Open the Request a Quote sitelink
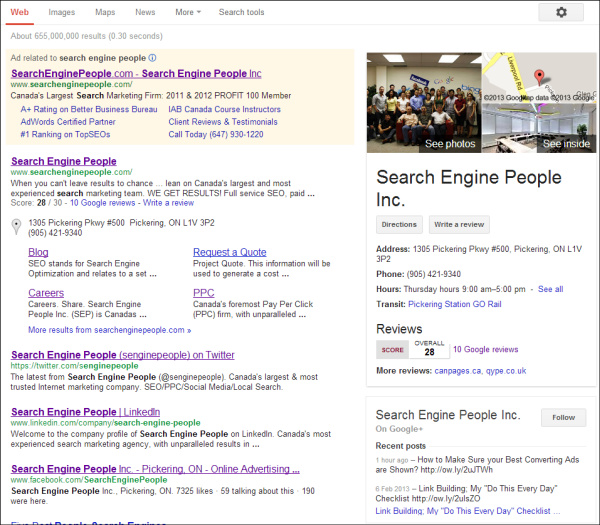 (x=229, y=252)
